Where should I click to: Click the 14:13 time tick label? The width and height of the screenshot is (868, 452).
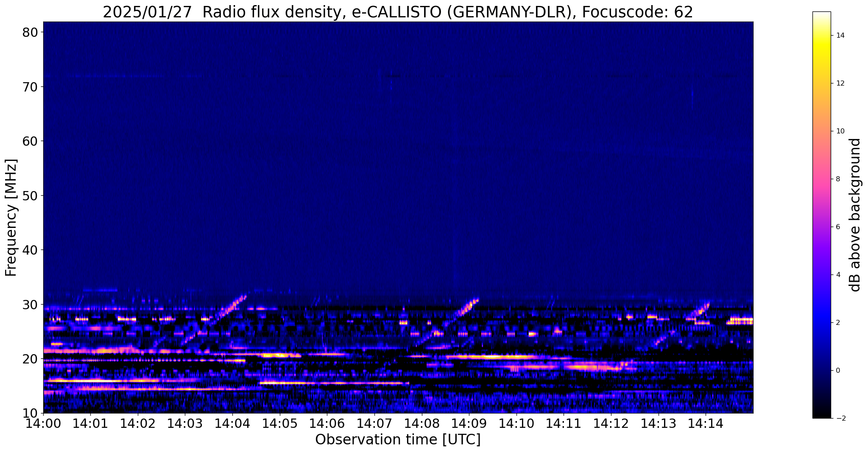coord(658,424)
